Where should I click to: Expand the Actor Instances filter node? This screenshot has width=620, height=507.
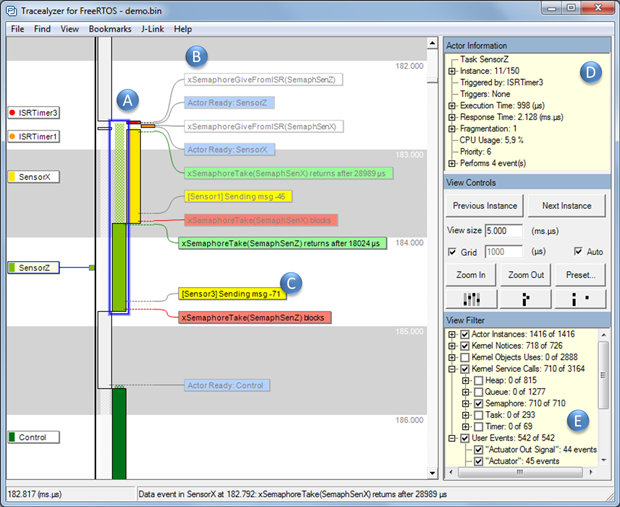pos(452,334)
